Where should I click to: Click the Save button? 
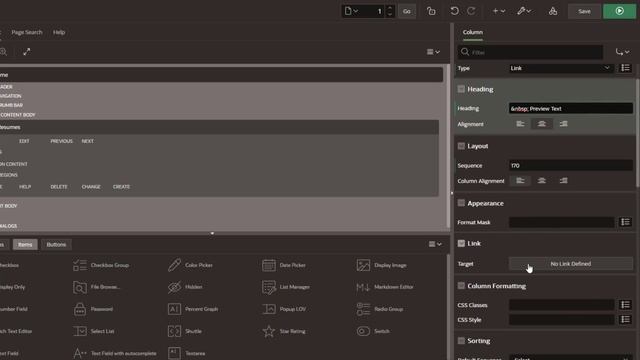point(584,11)
